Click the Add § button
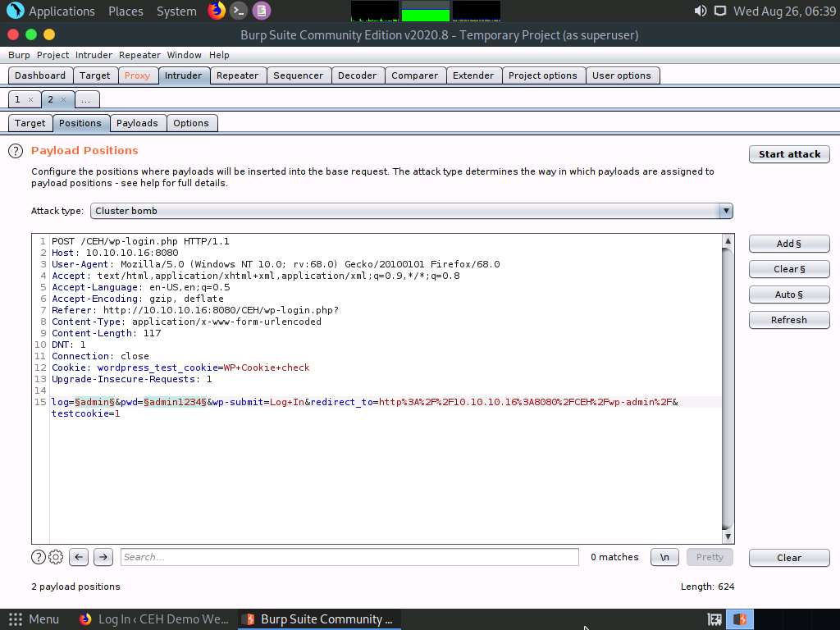840x630 pixels. pos(788,244)
